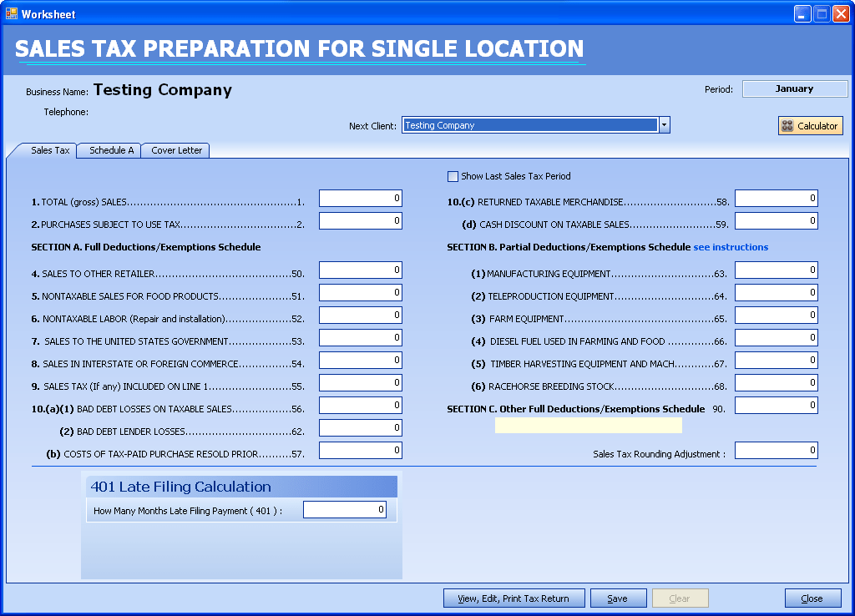Click Section B Partial Deductions heading
The width and height of the screenshot is (855, 616).
coord(569,247)
